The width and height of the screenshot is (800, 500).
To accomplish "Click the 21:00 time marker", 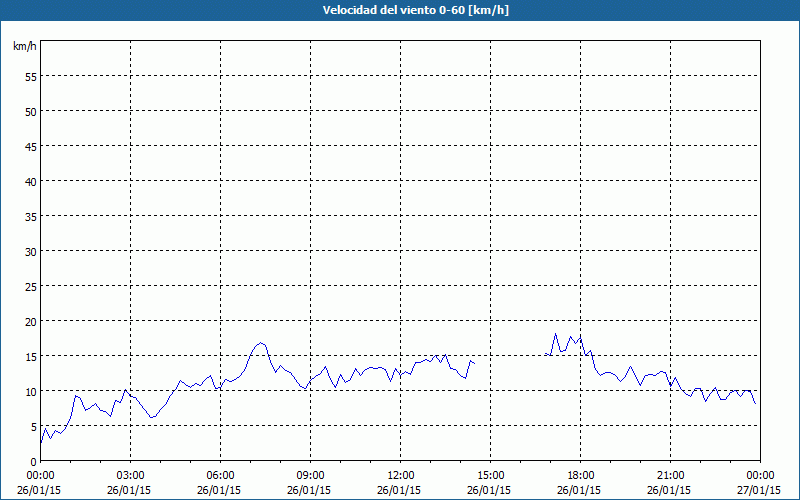I will point(670,474).
